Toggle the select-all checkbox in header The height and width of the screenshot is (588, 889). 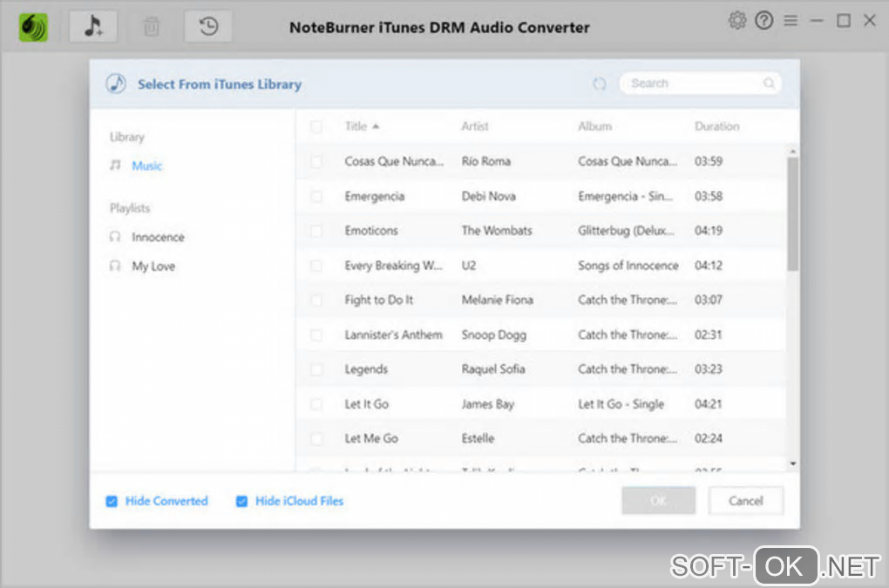coord(316,126)
